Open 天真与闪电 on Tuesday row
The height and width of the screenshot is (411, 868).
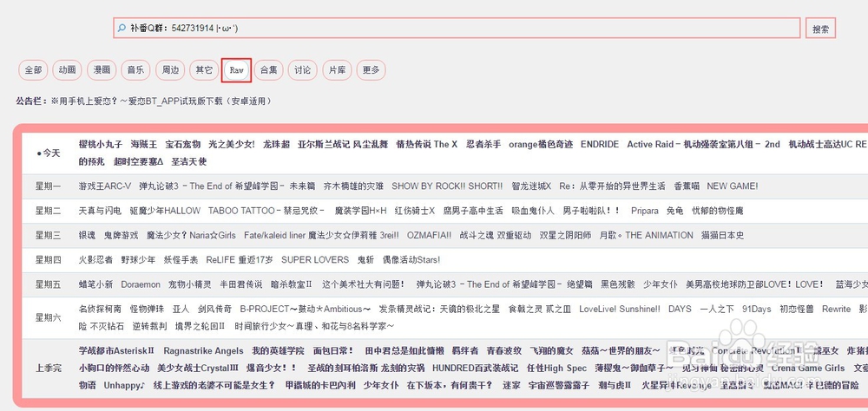[x=100, y=211]
